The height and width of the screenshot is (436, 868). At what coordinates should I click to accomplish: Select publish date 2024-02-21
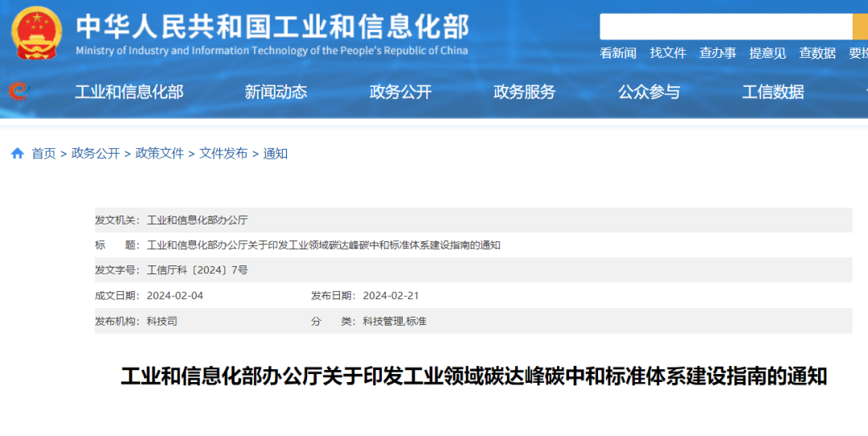(391, 296)
